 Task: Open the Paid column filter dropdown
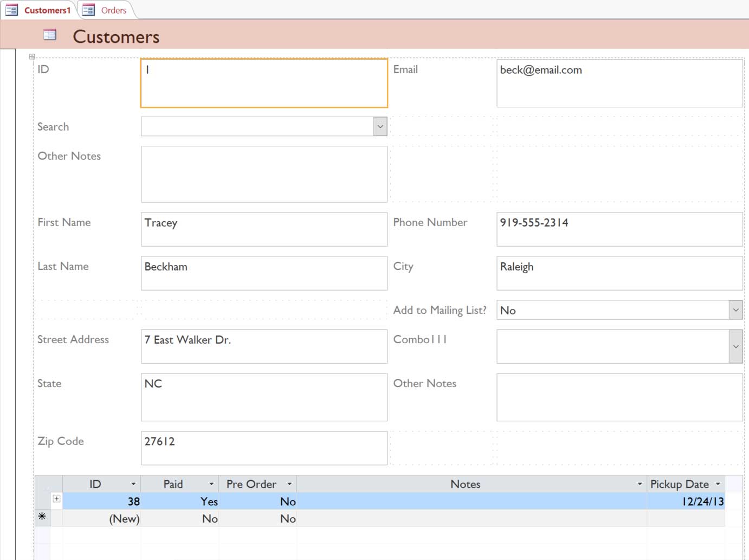(x=211, y=484)
